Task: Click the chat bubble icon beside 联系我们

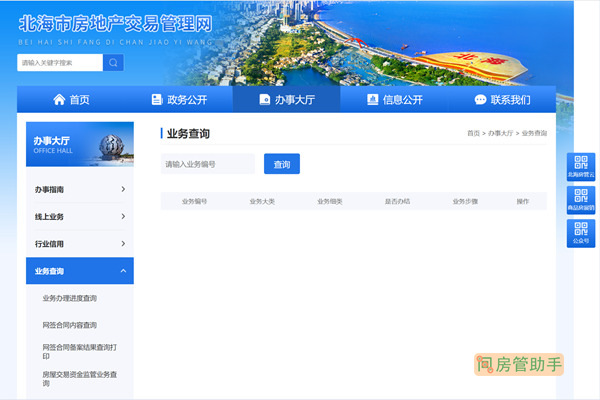Action: tap(480, 100)
